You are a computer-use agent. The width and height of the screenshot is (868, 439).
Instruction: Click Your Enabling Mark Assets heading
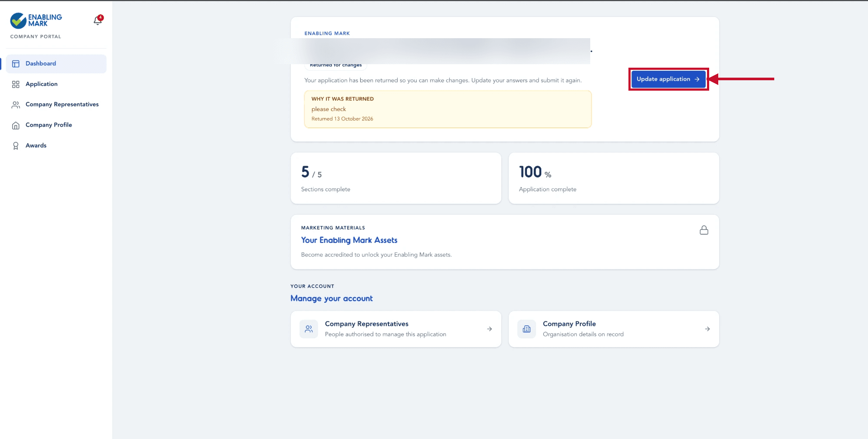pos(349,240)
